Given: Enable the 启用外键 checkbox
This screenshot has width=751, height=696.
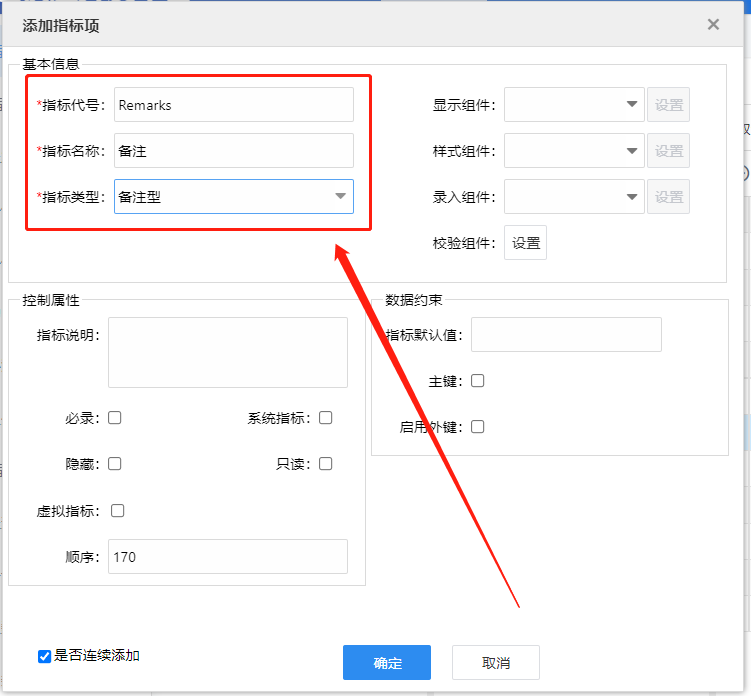Looking at the screenshot, I should [478, 427].
